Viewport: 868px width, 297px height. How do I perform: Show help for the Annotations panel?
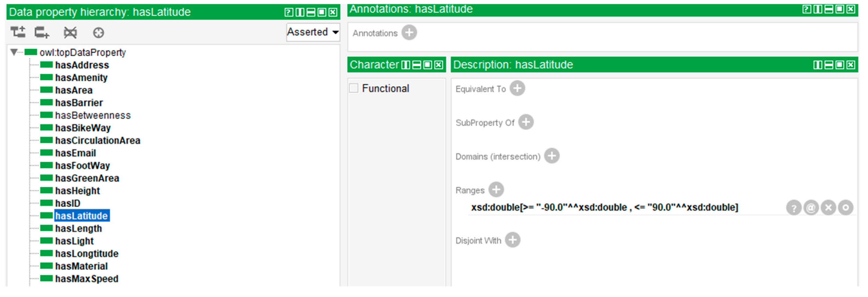coord(806,9)
